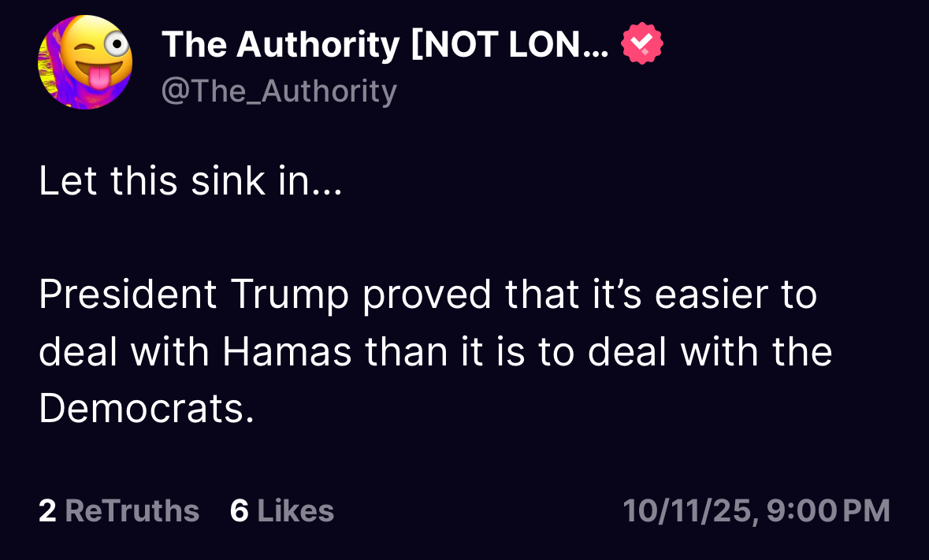Click the word "ReTruths" label
929x560 pixels.
click(x=132, y=510)
